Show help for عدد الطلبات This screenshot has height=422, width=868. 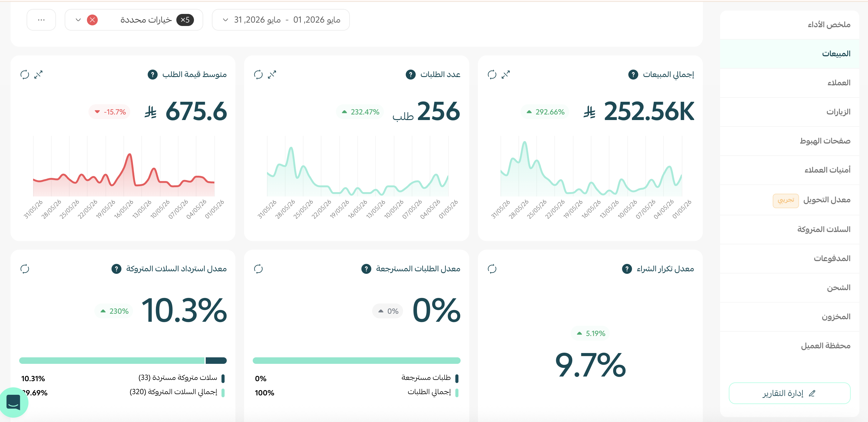coord(410,75)
